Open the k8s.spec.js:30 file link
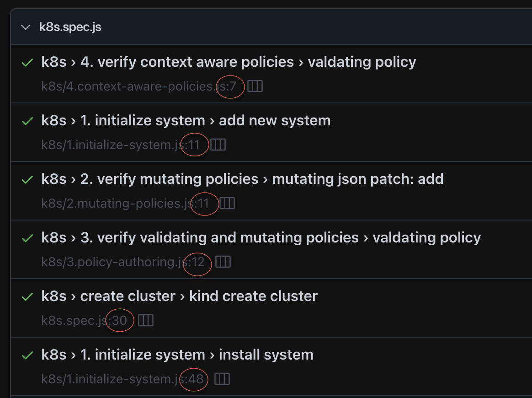This screenshot has height=398, width=532. pos(85,321)
